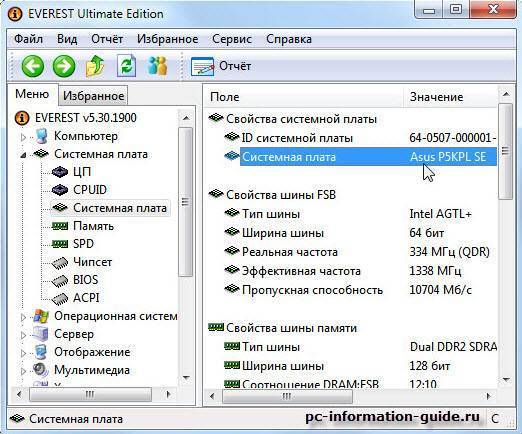
Task: Select the ЦП tree item
Action: [x=82, y=172]
